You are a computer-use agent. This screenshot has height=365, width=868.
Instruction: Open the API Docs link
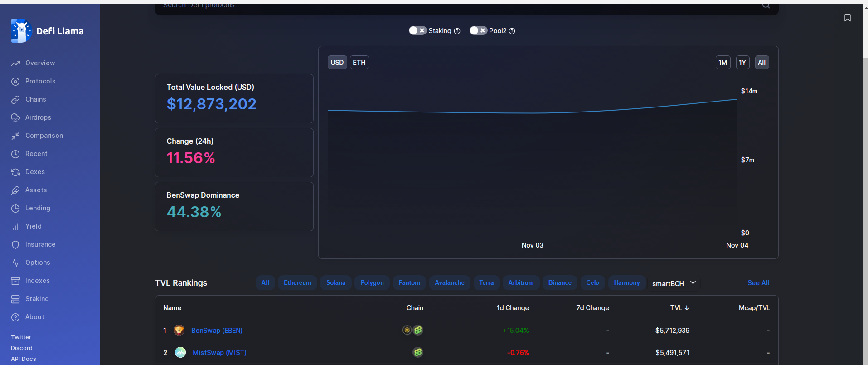(24, 359)
